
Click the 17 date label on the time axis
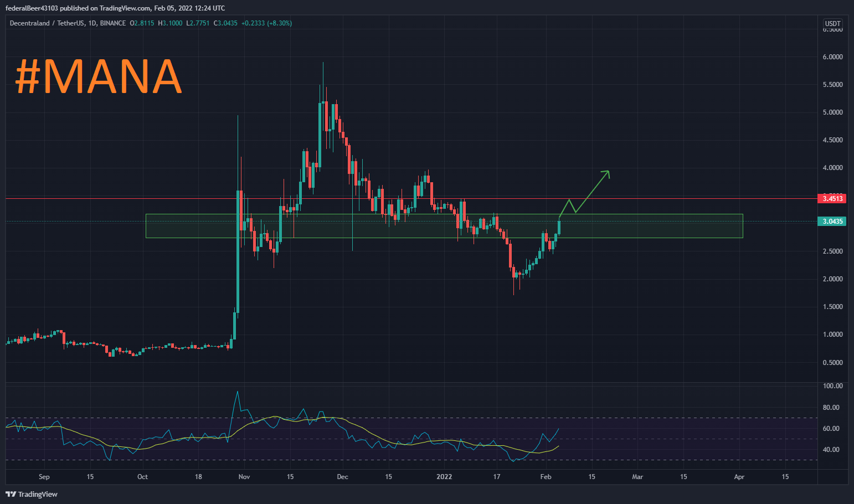[x=497, y=477]
